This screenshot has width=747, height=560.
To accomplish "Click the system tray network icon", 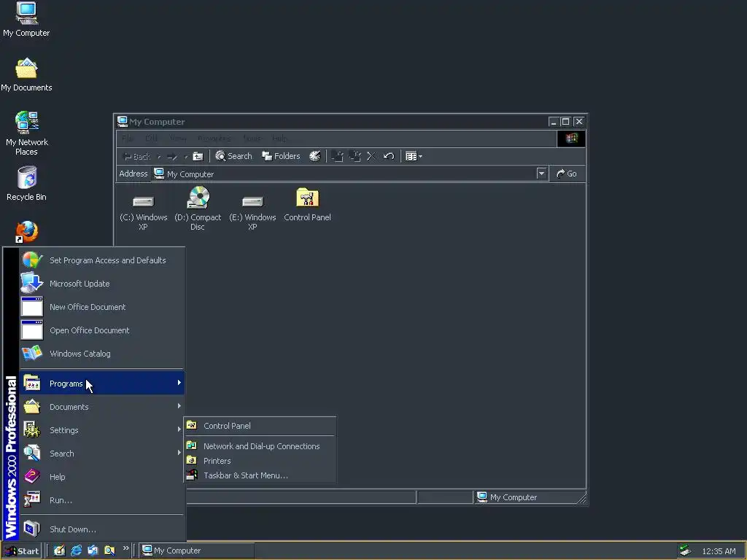I will (685, 551).
